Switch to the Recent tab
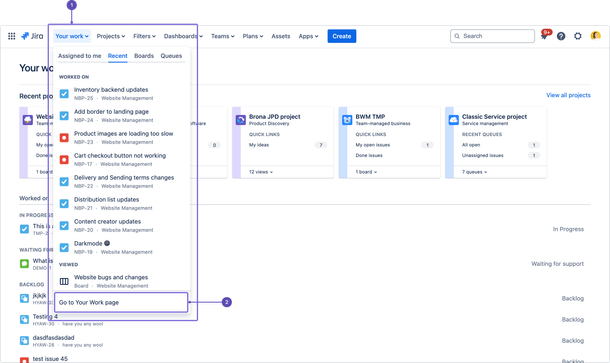This screenshot has height=363, width=610. pos(117,56)
